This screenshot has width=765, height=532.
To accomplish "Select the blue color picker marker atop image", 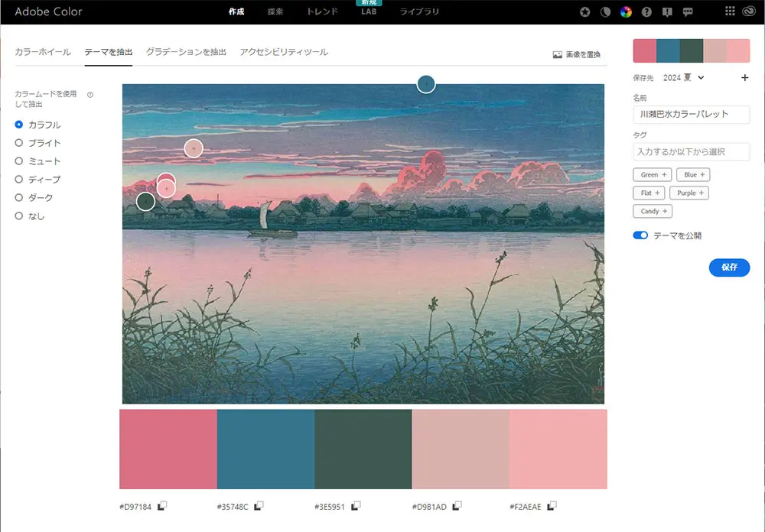I will (426, 84).
